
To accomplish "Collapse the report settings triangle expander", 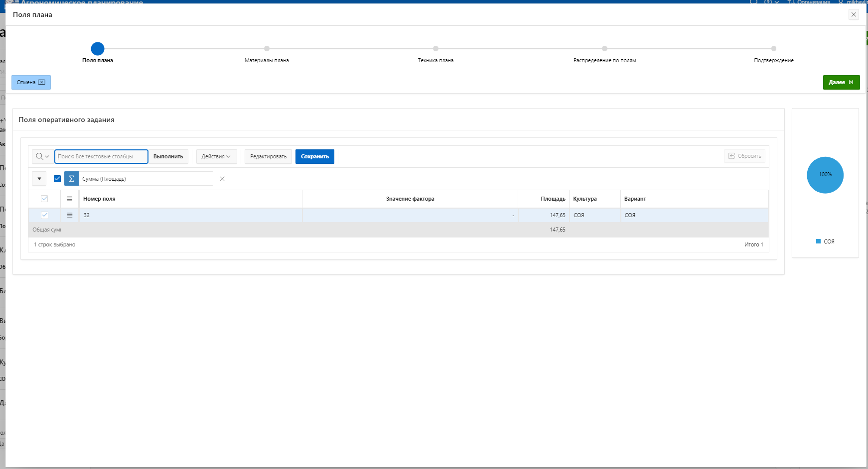I will [39, 179].
